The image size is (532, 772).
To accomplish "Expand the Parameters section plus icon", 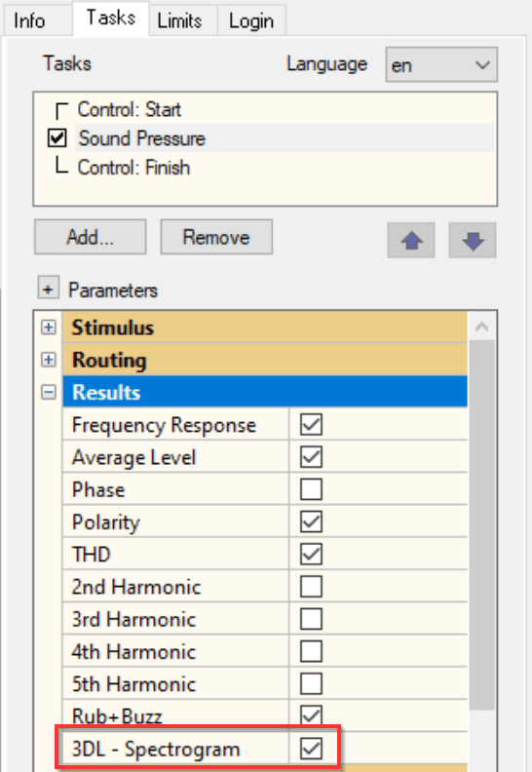I will pos(48,289).
